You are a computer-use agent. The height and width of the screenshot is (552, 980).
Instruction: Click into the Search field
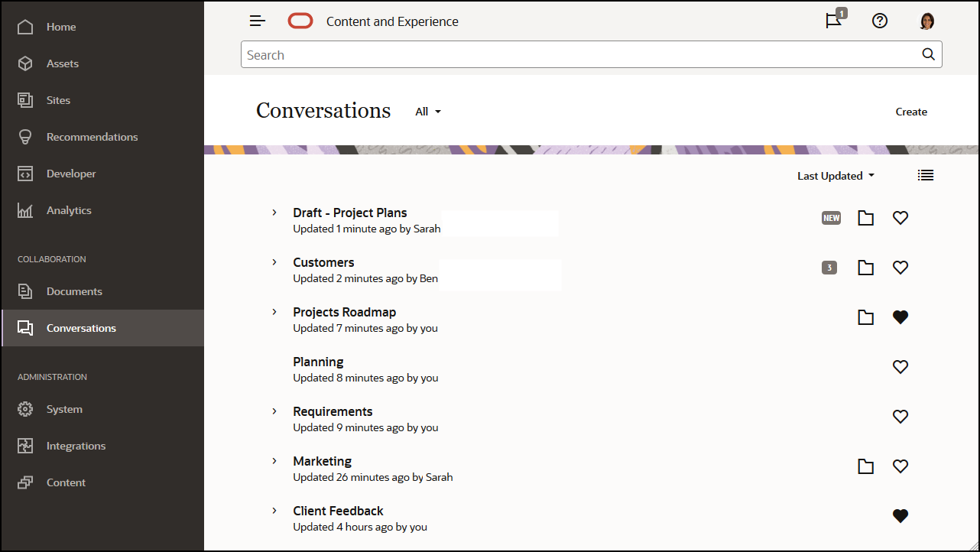pos(581,55)
